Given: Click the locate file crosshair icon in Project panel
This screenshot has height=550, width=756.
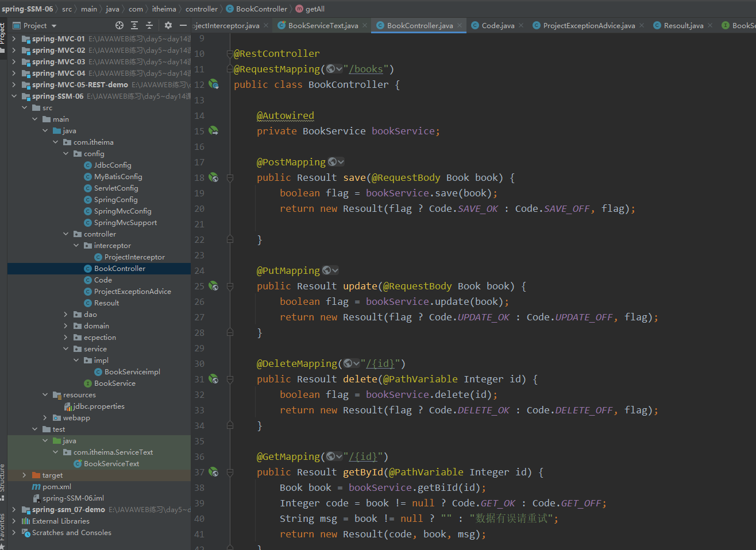Looking at the screenshot, I should pyautogui.click(x=119, y=25).
